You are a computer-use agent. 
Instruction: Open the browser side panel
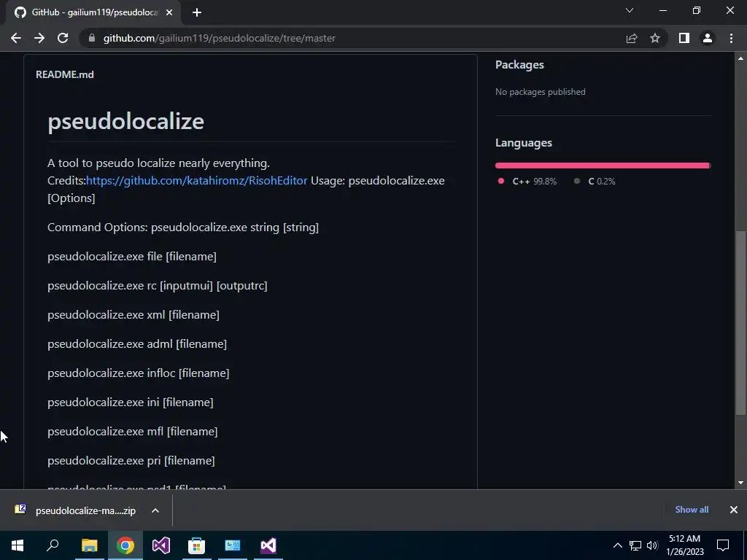[x=684, y=38]
